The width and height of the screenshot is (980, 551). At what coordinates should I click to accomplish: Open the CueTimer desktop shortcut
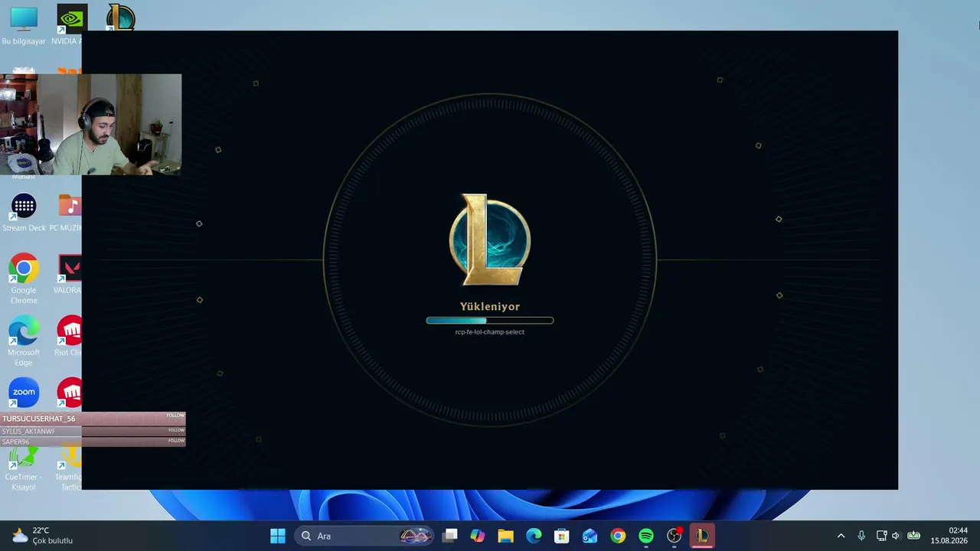point(24,470)
